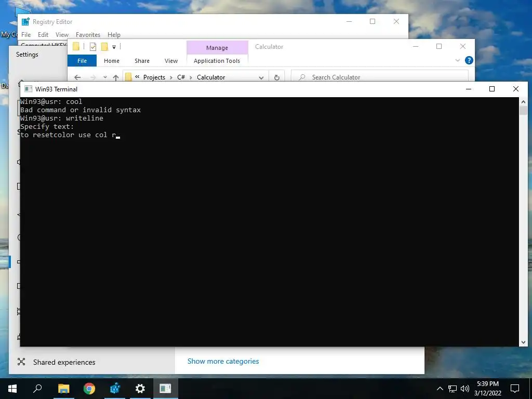Go up one folder with the up arrow
Screen dimensions: 532x399
[116, 78]
